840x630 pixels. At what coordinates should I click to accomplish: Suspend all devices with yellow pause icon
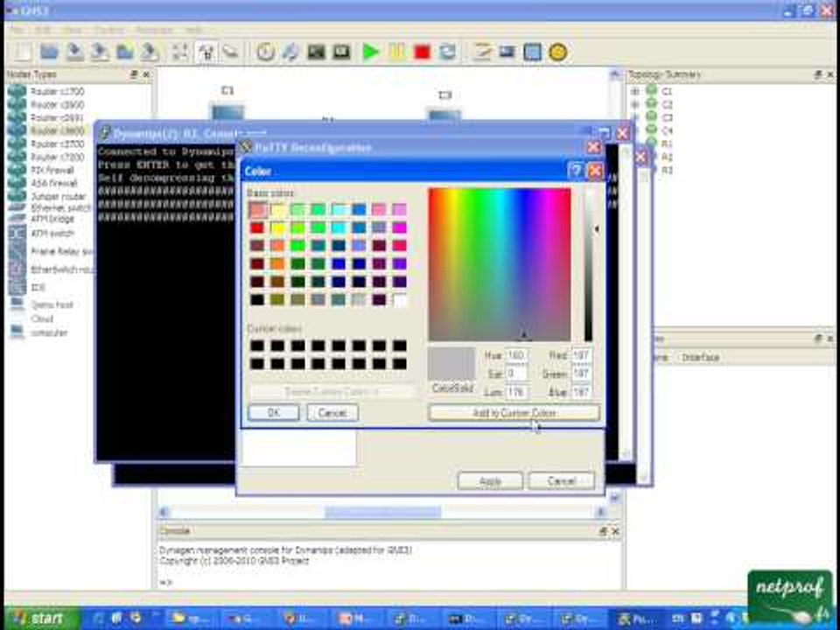[x=397, y=52]
